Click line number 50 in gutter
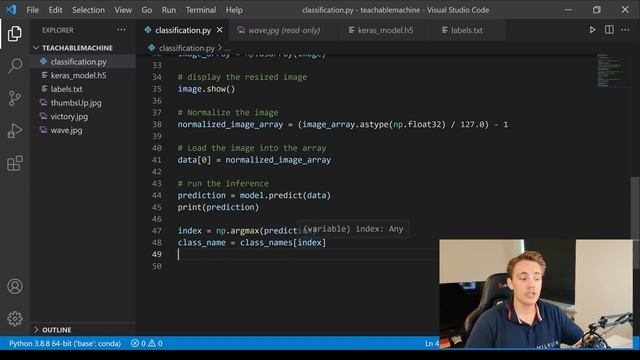 [157, 266]
